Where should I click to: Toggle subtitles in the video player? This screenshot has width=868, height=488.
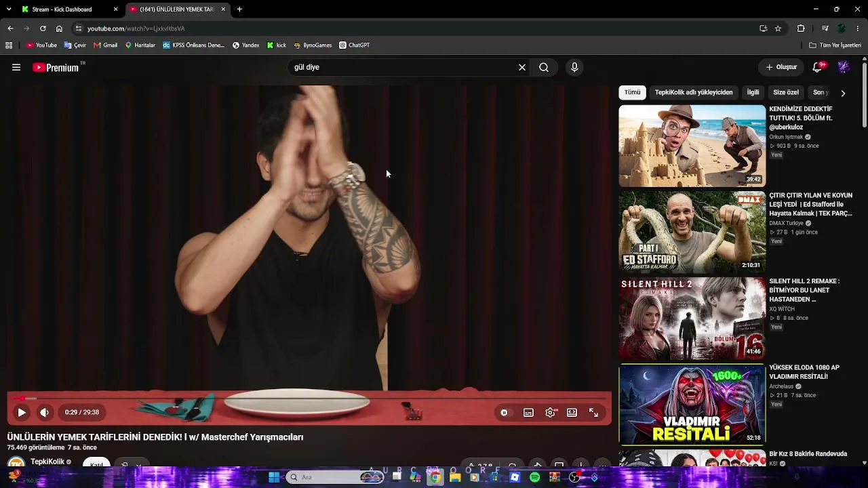tap(528, 412)
